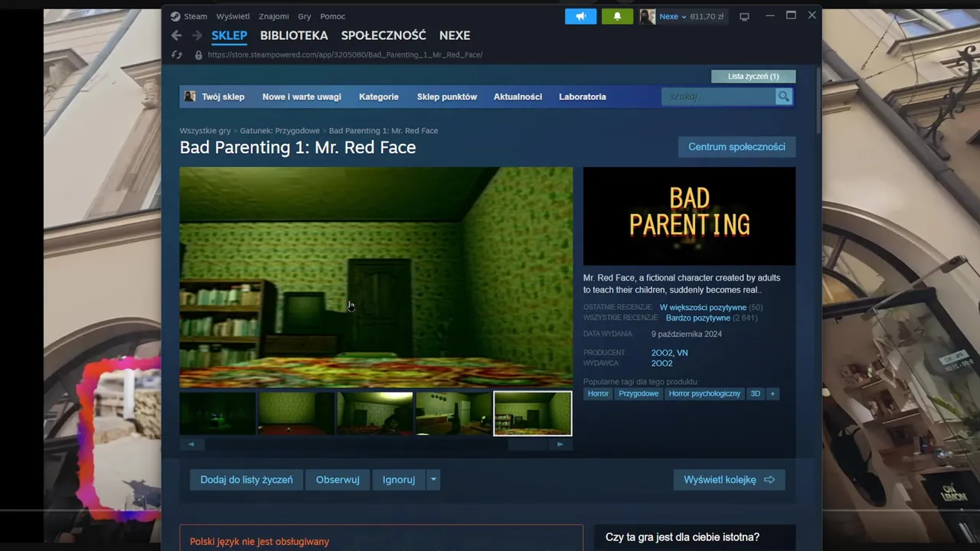Reload the store page
The image size is (980, 551).
click(177, 55)
